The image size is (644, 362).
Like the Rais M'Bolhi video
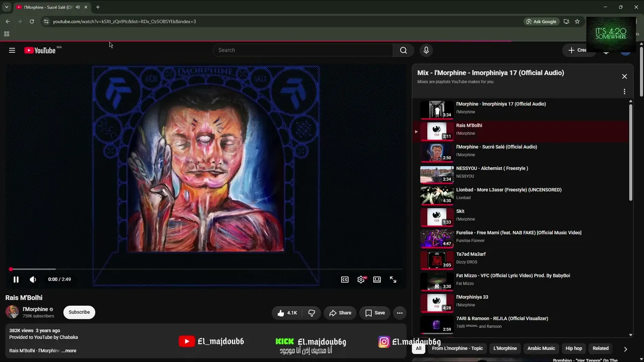287,313
